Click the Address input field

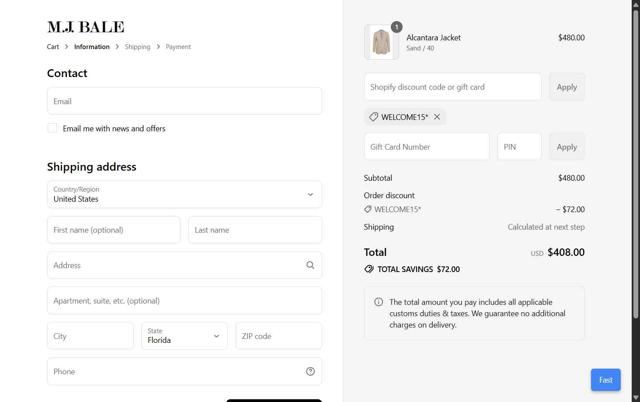coord(184,265)
